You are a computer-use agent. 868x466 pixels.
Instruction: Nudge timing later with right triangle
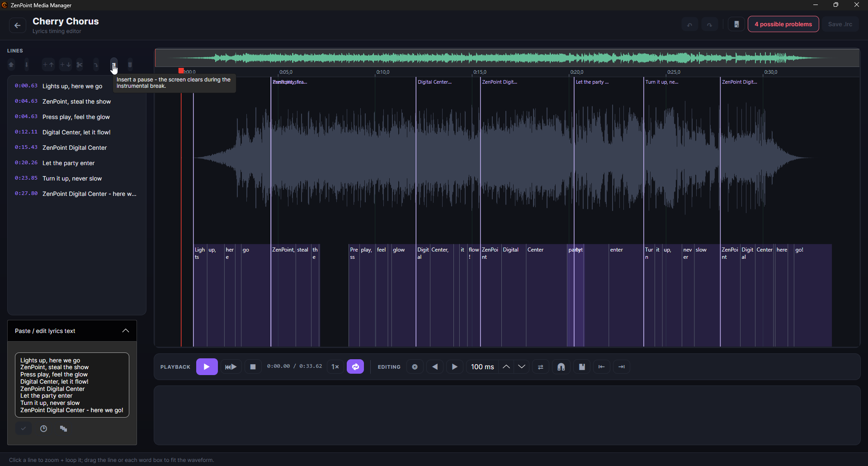point(455,367)
